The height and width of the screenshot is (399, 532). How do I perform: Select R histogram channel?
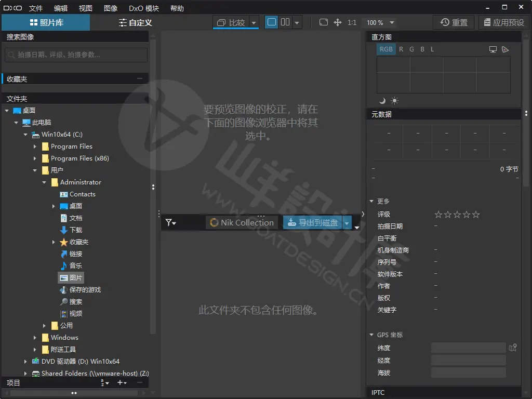401,49
